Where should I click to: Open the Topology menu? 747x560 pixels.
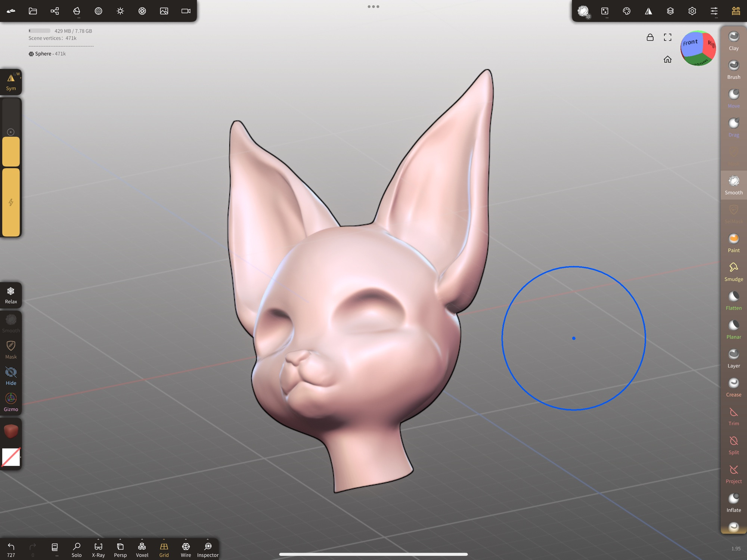77,11
